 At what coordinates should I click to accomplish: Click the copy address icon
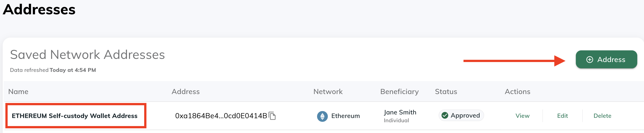tap(272, 116)
